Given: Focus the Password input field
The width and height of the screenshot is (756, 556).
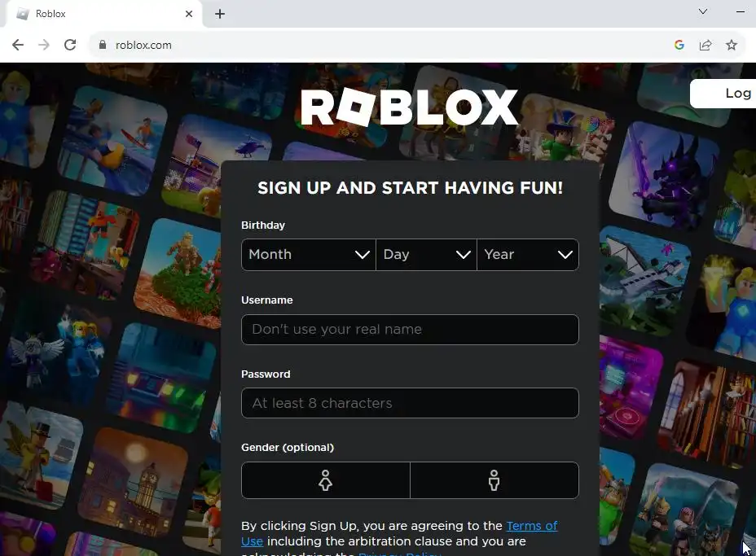Looking at the screenshot, I should pyautogui.click(x=410, y=403).
